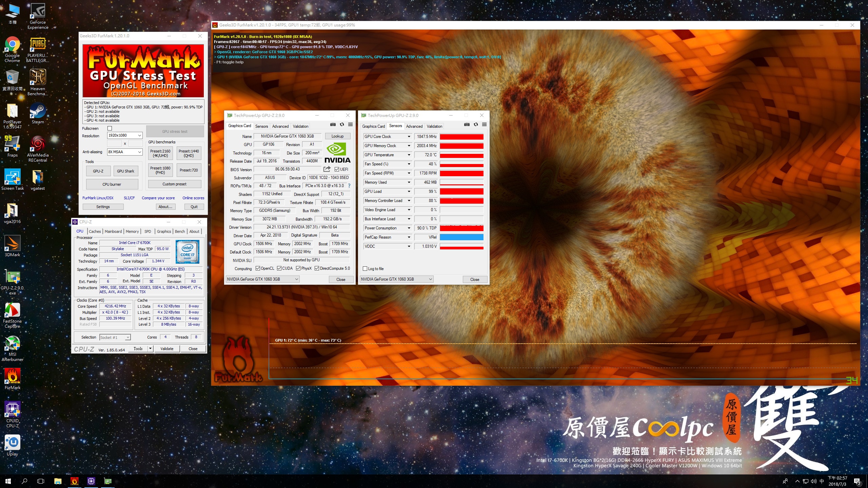Screen dimensions: 868x488
Task: Open FurMark desktop shortcut icon
Action: click(12, 379)
